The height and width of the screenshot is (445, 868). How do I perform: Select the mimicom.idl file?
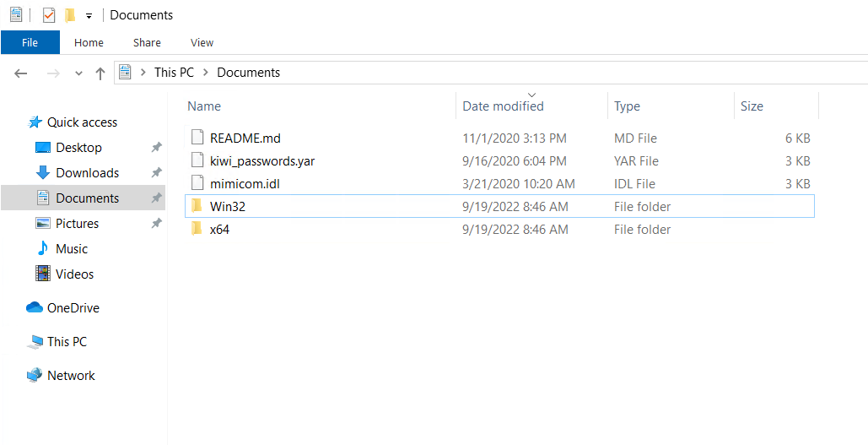tap(245, 184)
